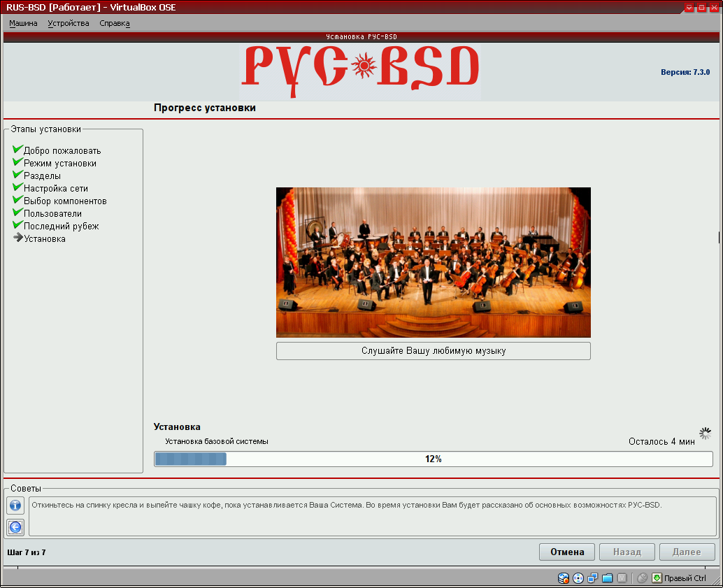Open the Справка menu
This screenshot has height=588, width=723.
coord(115,23)
